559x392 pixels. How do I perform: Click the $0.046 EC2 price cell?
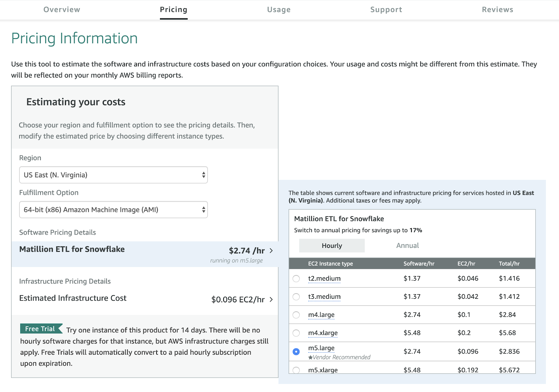click(468, 279)
